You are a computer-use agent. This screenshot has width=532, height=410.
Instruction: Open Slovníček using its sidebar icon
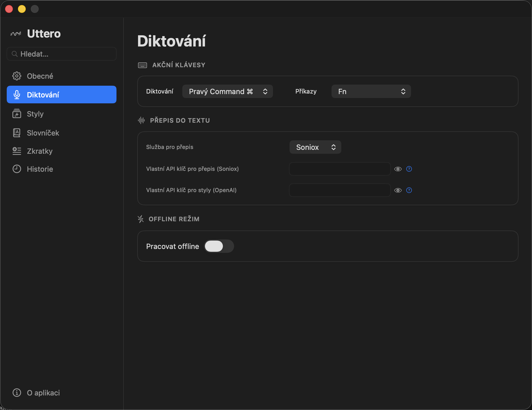click(17, 133)
